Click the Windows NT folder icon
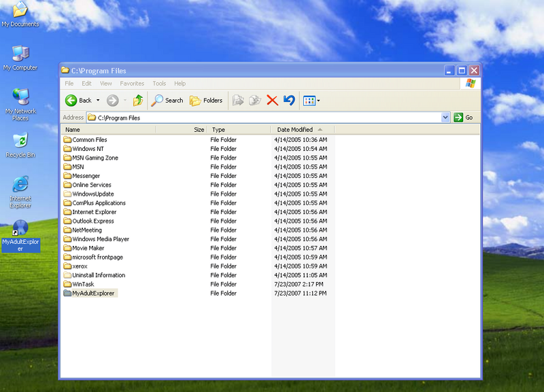 tap(67, 149)
